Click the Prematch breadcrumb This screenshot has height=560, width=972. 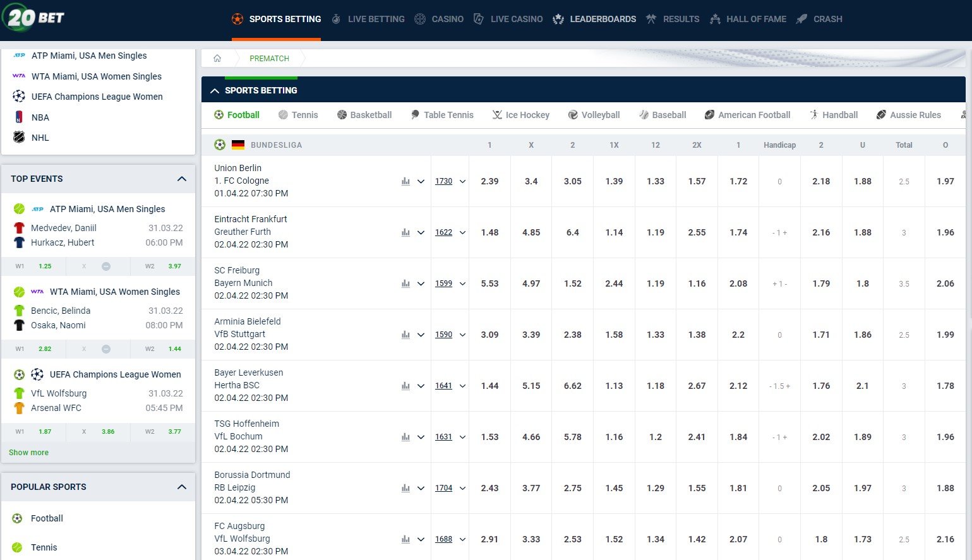coord(269,58)
